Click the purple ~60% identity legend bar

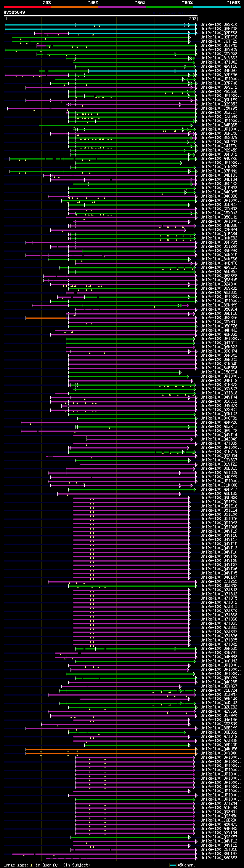pyautogui.click(x=122, y=7)
